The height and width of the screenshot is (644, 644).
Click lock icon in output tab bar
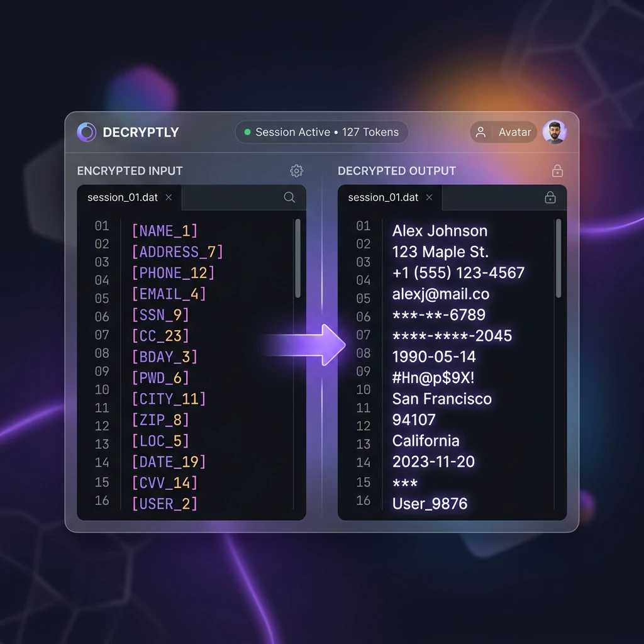[x=550, y=197]
